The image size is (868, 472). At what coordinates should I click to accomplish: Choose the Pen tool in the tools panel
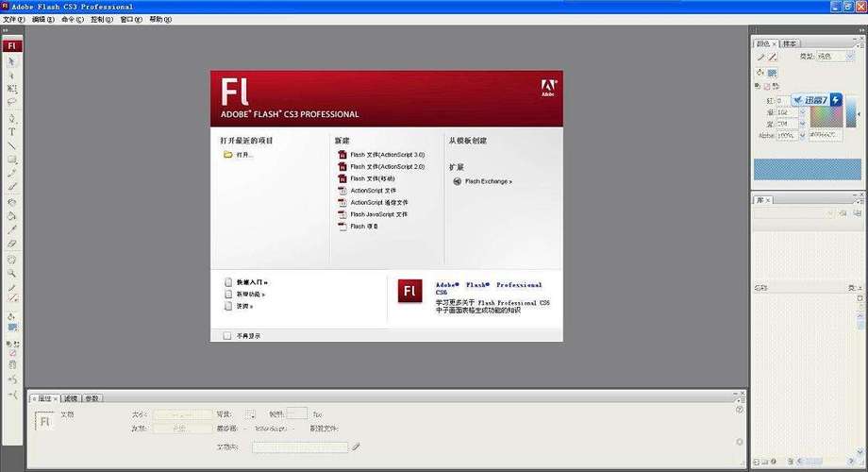coord(11,118)
